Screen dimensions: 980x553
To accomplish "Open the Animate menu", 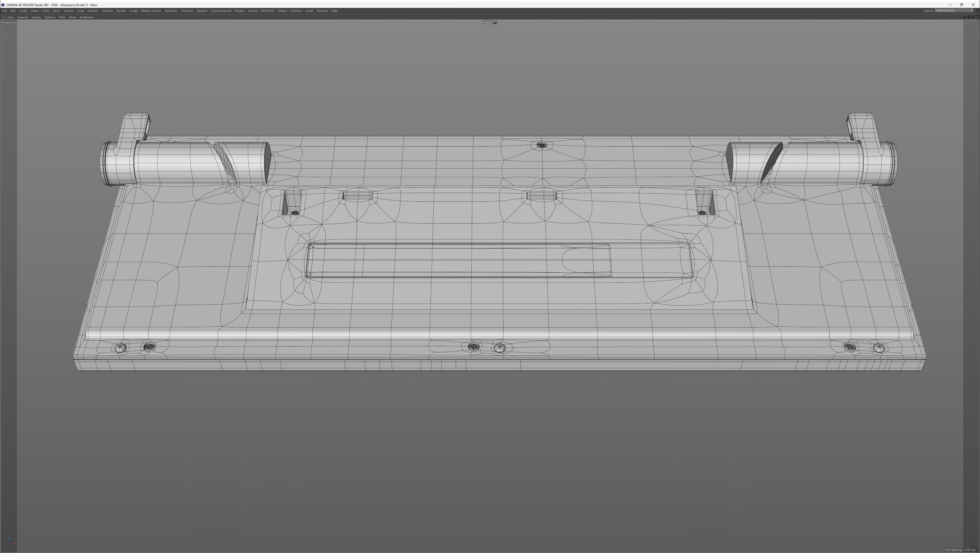I will pyautogui.click(x=92, y=11).
